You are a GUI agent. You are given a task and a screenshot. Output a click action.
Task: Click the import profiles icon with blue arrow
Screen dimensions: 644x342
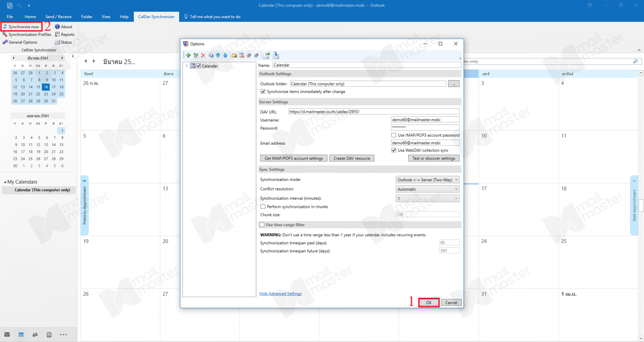[x=276, y=55]
